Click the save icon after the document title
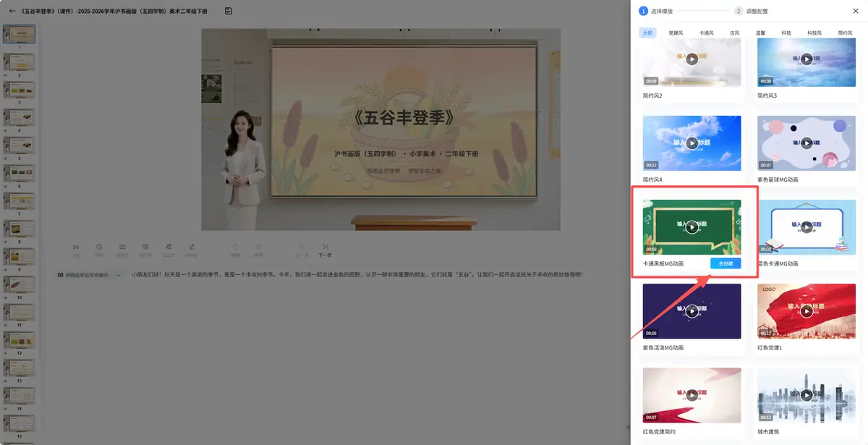This screenshot has height=445, width=868. tap(229, 11)
